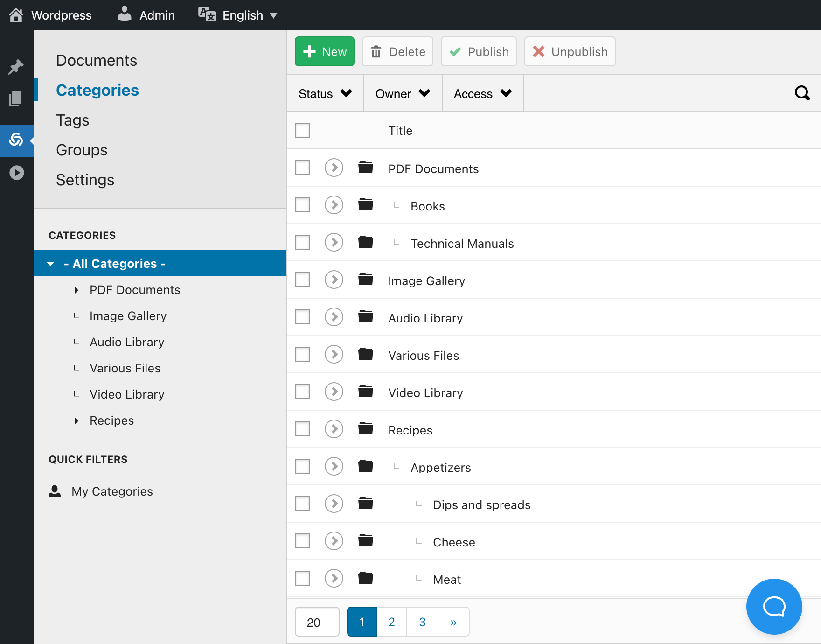The width and height of the screenshot is (821, 644).
Task: Click the green New button
Action: [325, 51]
